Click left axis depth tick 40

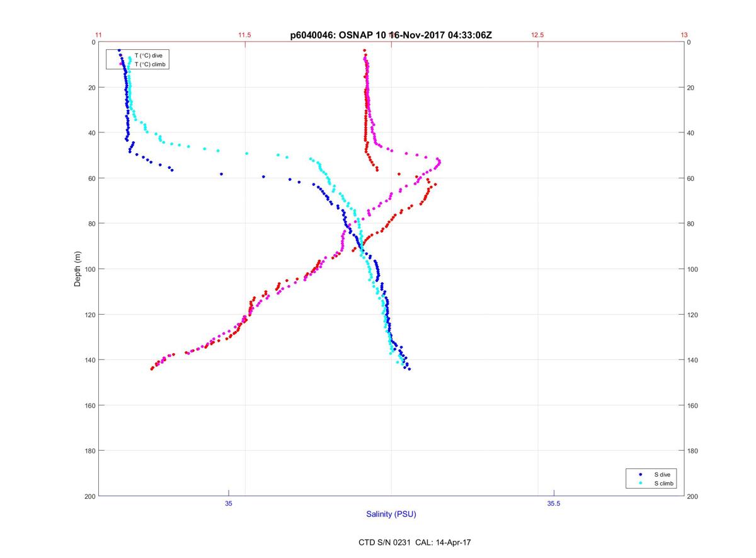[x=91, y=133]
